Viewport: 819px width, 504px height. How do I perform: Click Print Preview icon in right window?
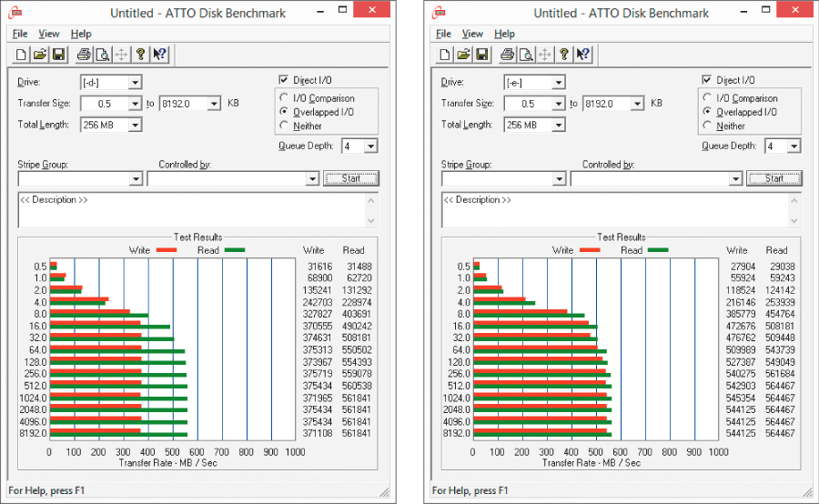526,55
